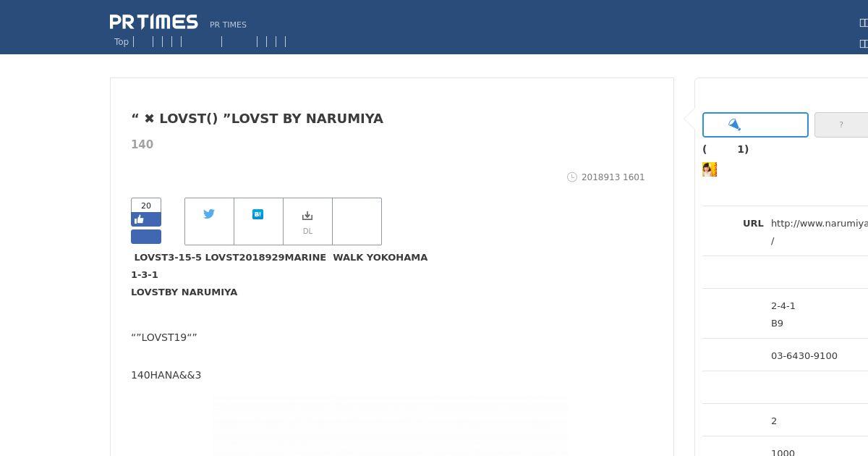Click the date text 2018913 1601
This screenshot has width=868, height=456.
pos(613,177)
